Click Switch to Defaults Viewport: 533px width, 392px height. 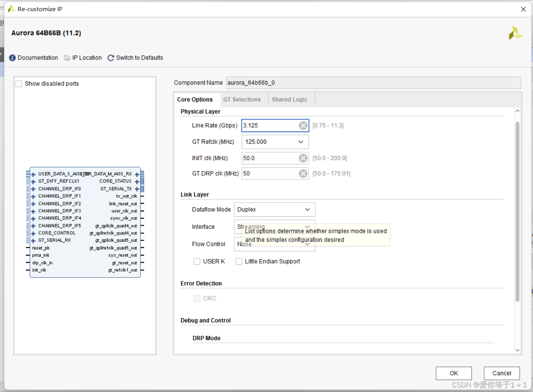pos(140,58)
